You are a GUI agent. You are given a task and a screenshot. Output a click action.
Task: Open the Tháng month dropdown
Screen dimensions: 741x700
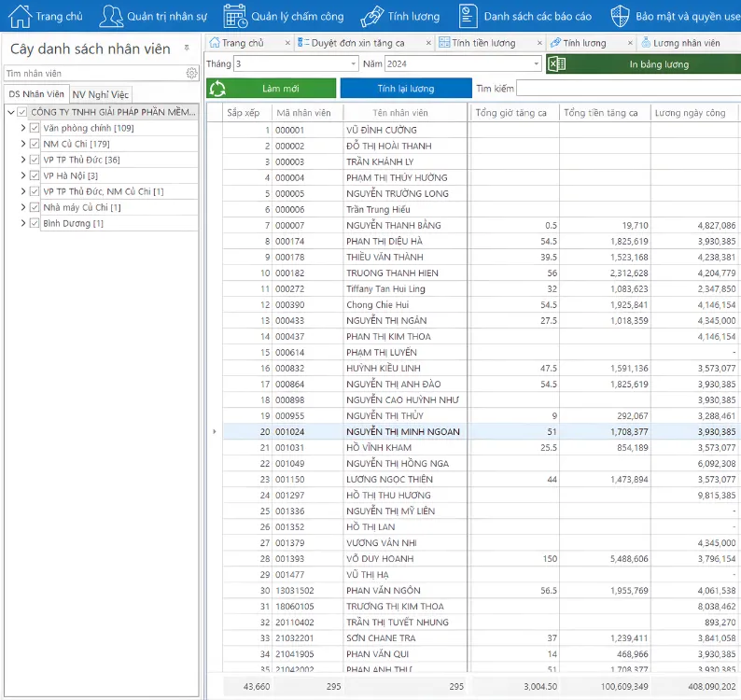[353, 63]
